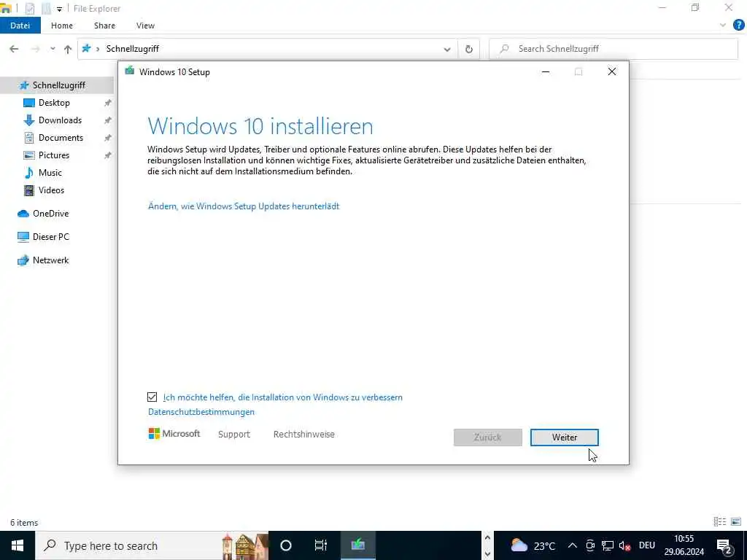Open the recent locations dropdown arrow
Screen dimensions: 747x560
[x=53, y=49]
